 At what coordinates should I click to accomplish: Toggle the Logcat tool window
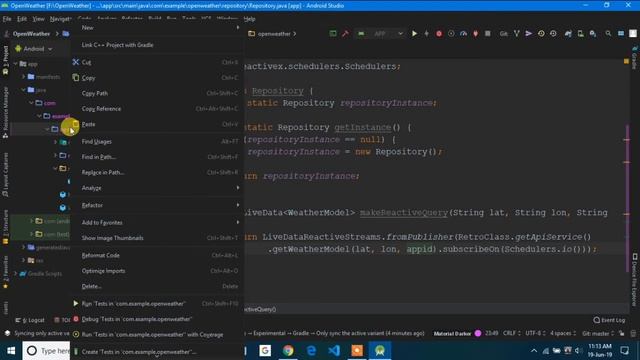point(30,320)
